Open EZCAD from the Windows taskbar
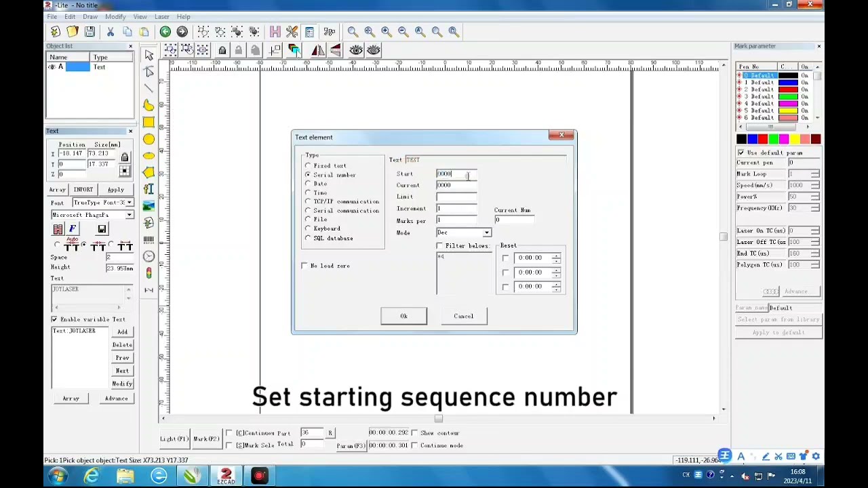This screenshot has width=868, height=488. point(226,476)
